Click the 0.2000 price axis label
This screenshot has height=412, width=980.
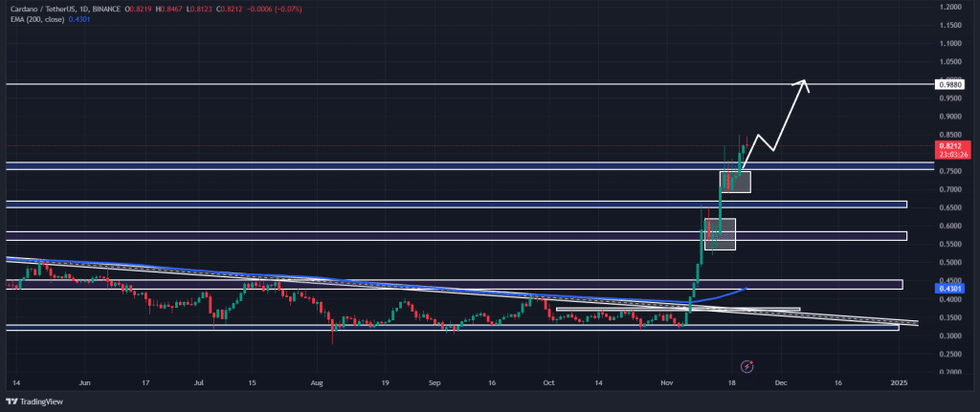tap(948, 373)
